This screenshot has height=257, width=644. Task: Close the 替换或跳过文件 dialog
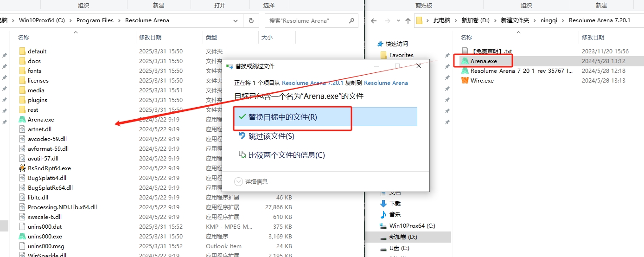(x=419, y=66)
